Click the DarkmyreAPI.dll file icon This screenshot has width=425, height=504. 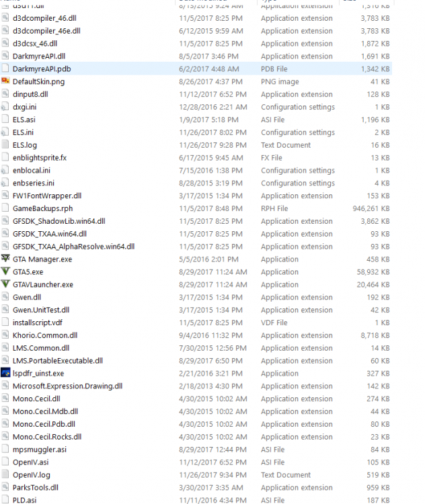click(x=5, y=56)
